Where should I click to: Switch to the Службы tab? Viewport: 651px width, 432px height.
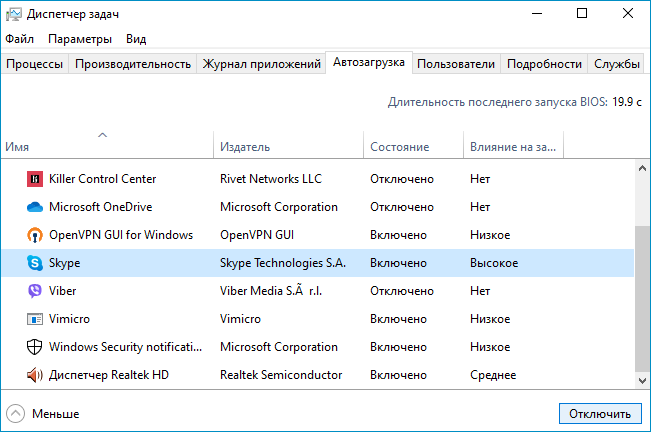coord(617,64)
